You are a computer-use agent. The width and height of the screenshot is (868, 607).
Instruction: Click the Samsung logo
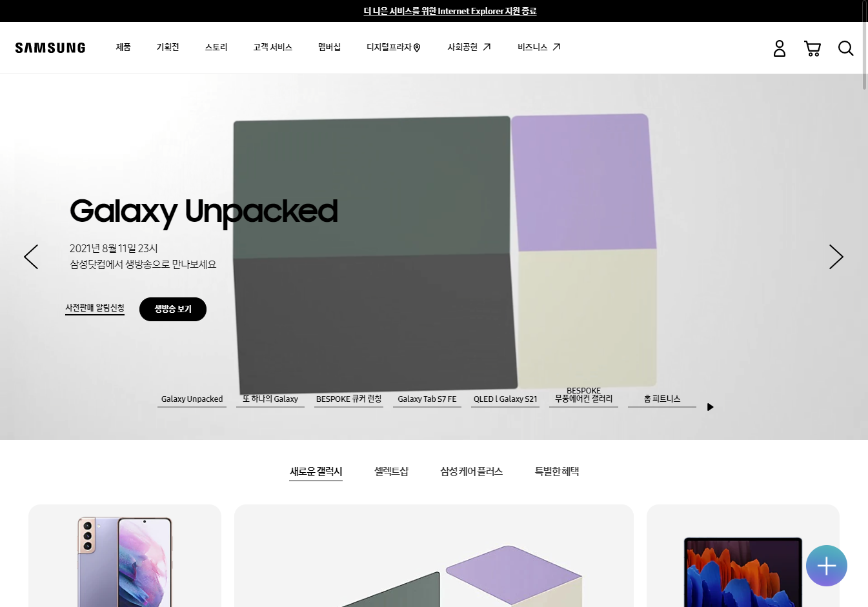[50, 48]
